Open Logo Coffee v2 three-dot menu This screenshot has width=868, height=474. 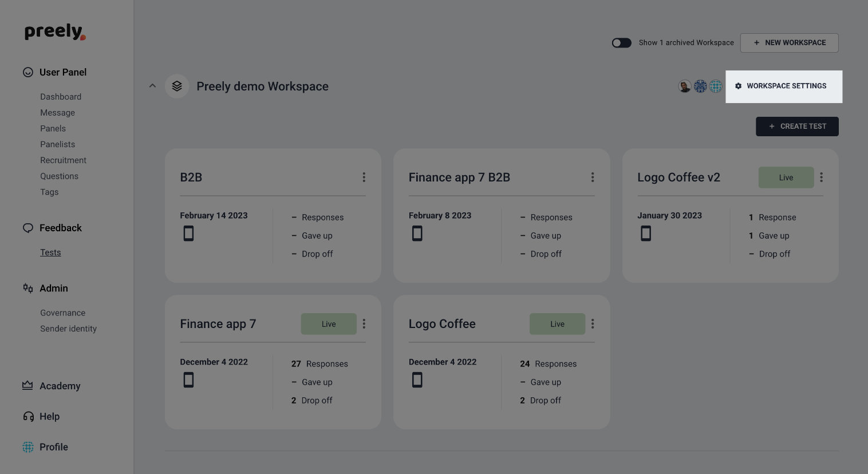coord(821,177)
